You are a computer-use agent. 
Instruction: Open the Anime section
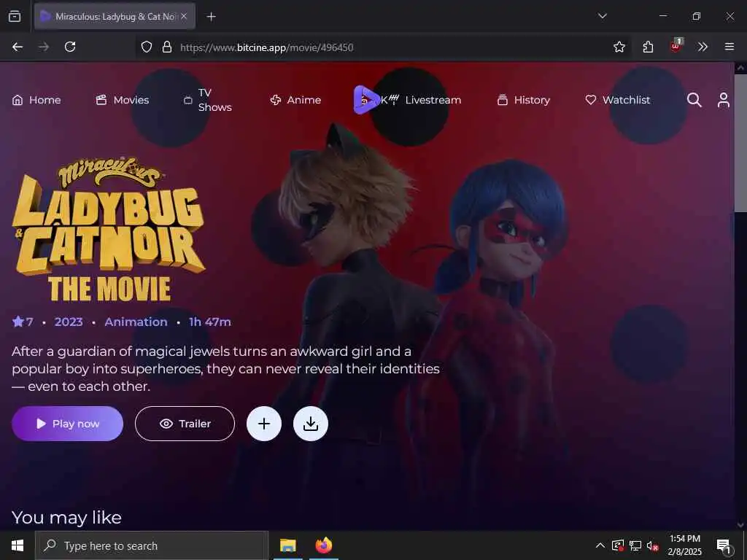coord(295,100)
